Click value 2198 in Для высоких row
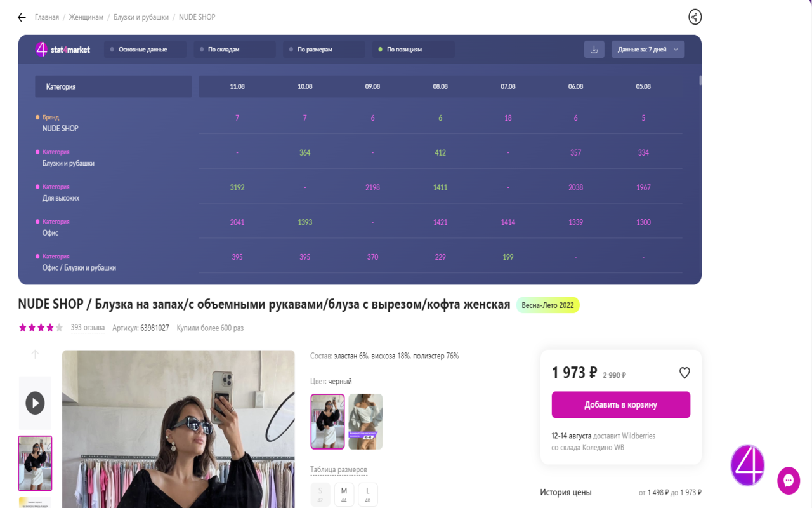Image resolution: width=812 pixels, height=508 pixels. tap(372, 187)
